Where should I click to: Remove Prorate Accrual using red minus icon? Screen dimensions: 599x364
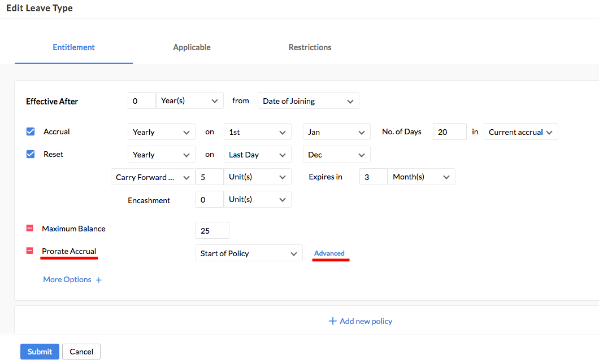pos(30,251)
